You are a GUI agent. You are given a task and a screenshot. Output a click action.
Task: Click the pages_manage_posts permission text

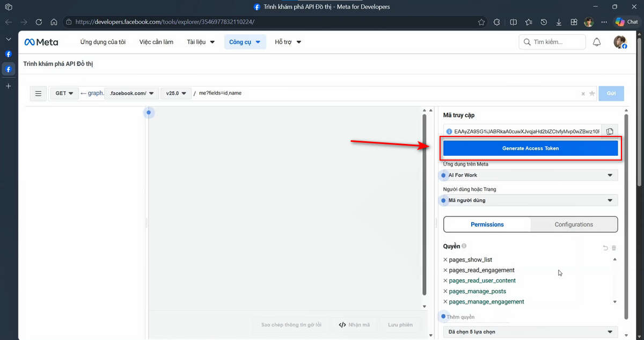478,291
